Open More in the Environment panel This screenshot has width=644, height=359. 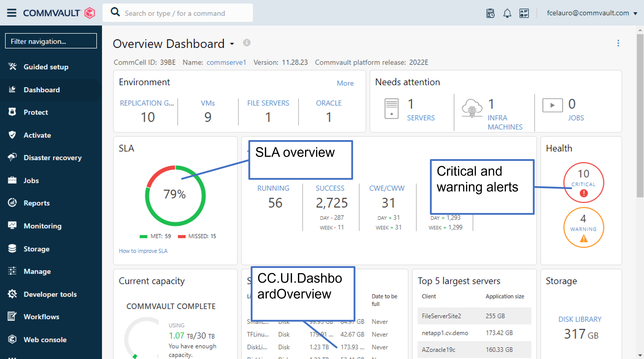pos(345,83)
